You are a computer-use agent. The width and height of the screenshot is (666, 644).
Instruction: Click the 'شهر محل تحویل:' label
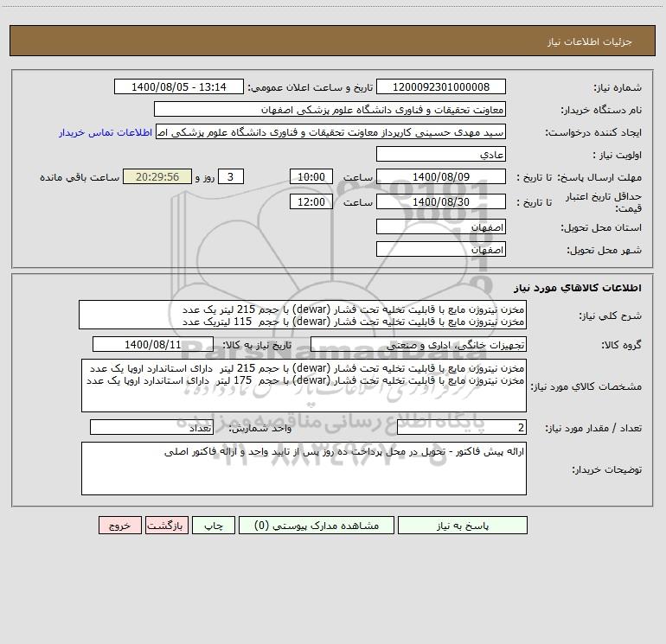(x=604, y=250)
